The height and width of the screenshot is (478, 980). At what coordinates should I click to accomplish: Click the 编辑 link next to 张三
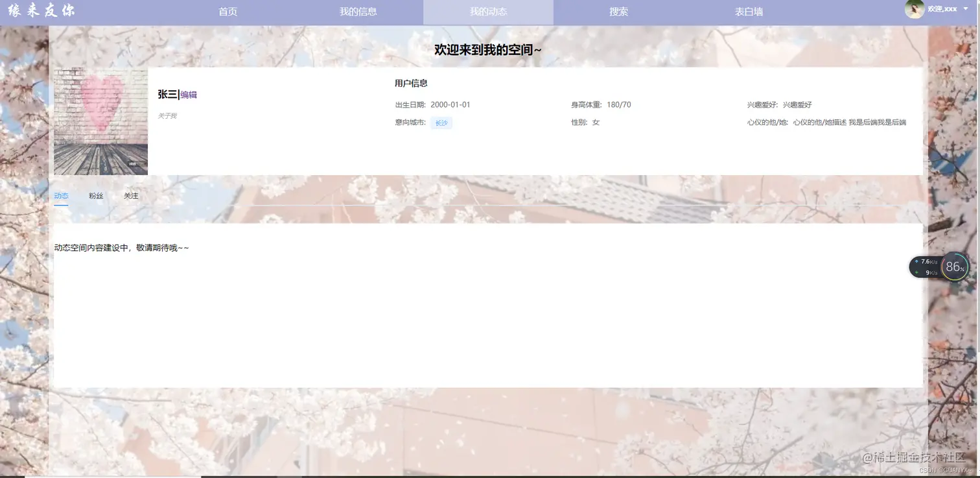pyautogui.click(x=189, y=95)
